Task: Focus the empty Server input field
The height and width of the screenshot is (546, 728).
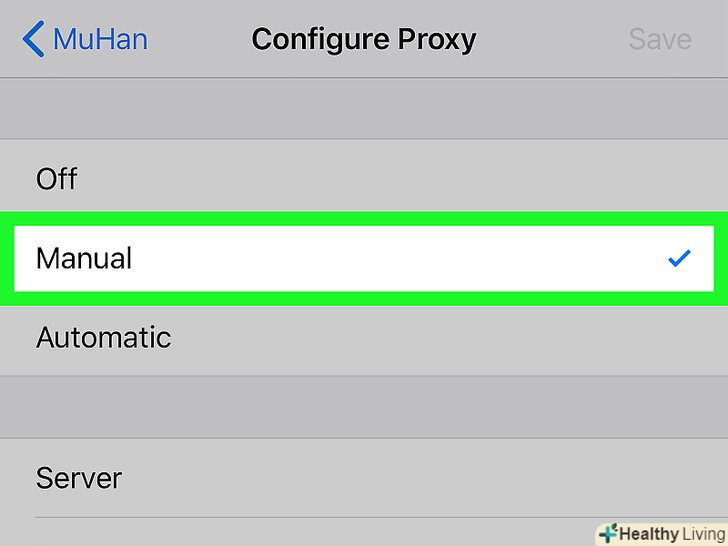Action: (x=400, y=478)
